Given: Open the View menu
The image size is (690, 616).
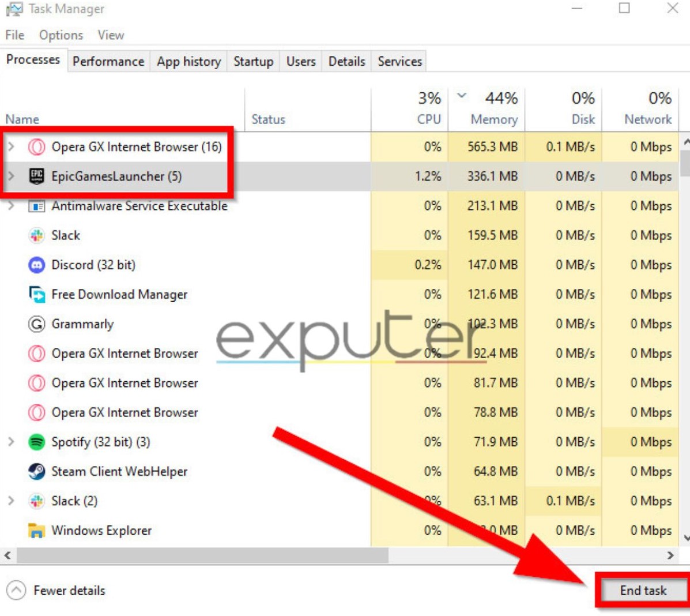Looking at the screenshot, I should (111, 35).
